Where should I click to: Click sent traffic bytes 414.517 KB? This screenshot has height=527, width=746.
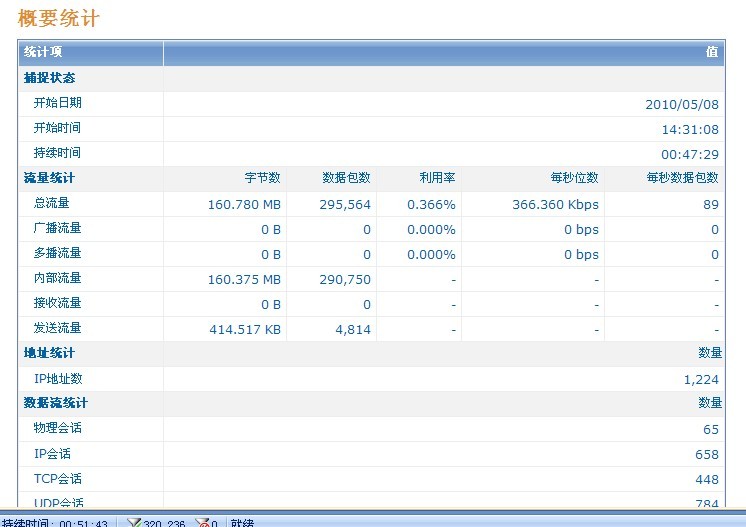(x=245, y=330)
